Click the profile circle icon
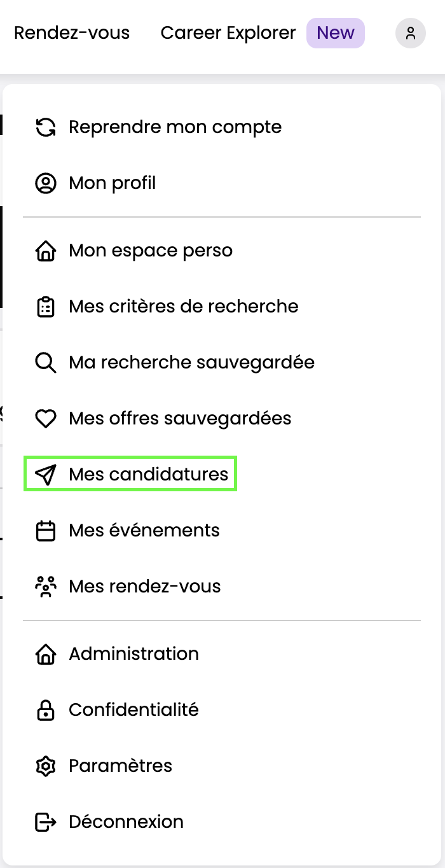The height and width of the screenshot is (868, 445). point(46,183)
